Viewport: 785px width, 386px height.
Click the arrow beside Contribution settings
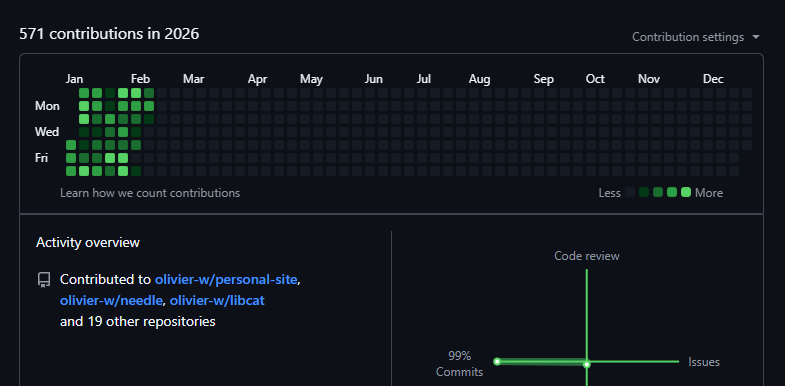(756, 37)
